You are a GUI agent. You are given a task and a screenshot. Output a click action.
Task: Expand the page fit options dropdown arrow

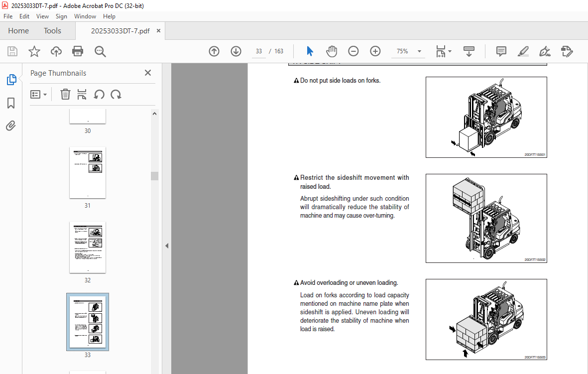[450, 51]
